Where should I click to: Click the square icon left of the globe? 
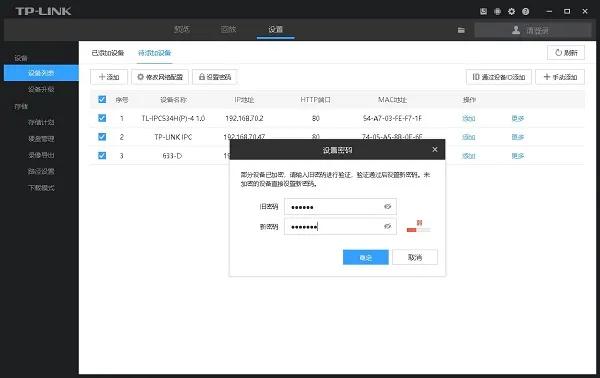(x=483, y=11)
